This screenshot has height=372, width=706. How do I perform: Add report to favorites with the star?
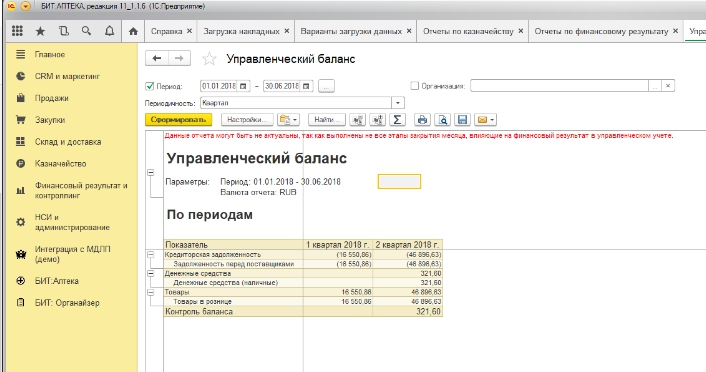tap(209, 59)
